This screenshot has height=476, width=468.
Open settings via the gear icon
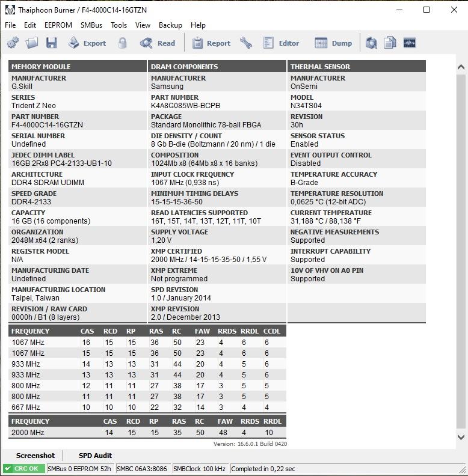click(13, 43)
